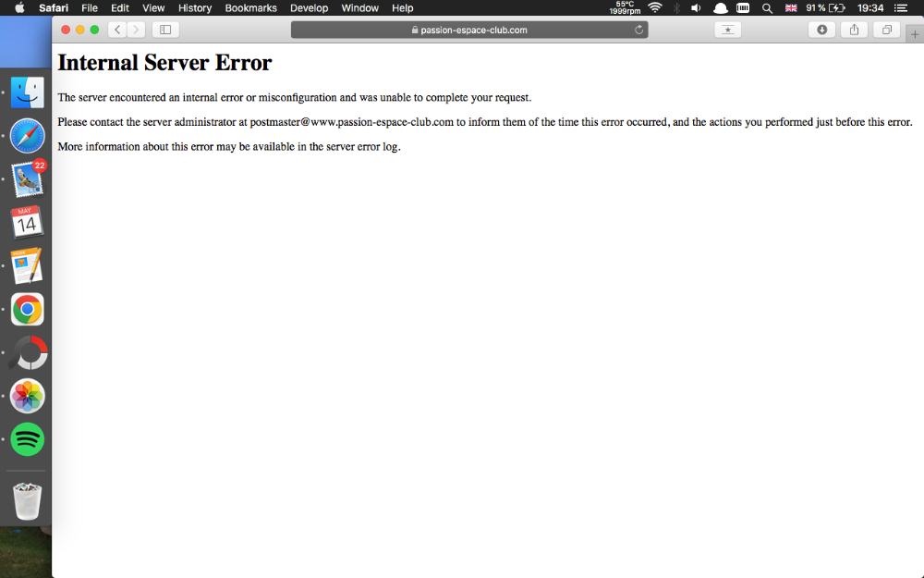This screenshot has height=578, width=924.
Task: Show downloads in Safari toolbar
Action: coord(821,30)
